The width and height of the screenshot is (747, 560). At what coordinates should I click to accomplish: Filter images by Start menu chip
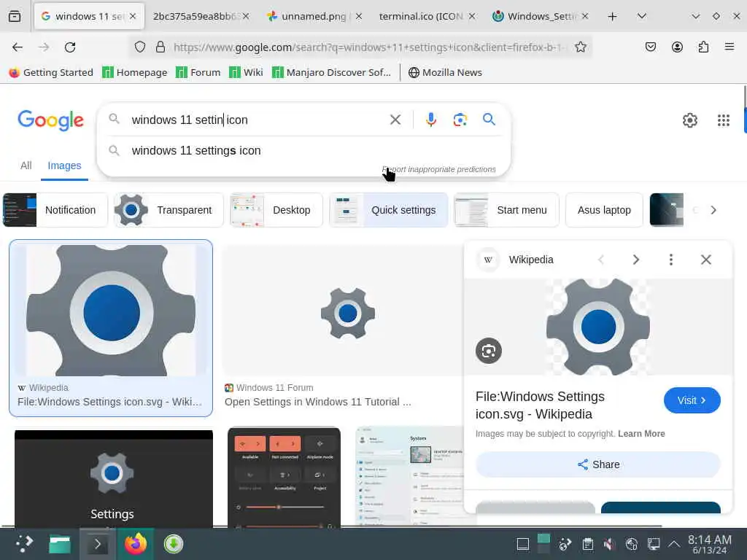506,210
